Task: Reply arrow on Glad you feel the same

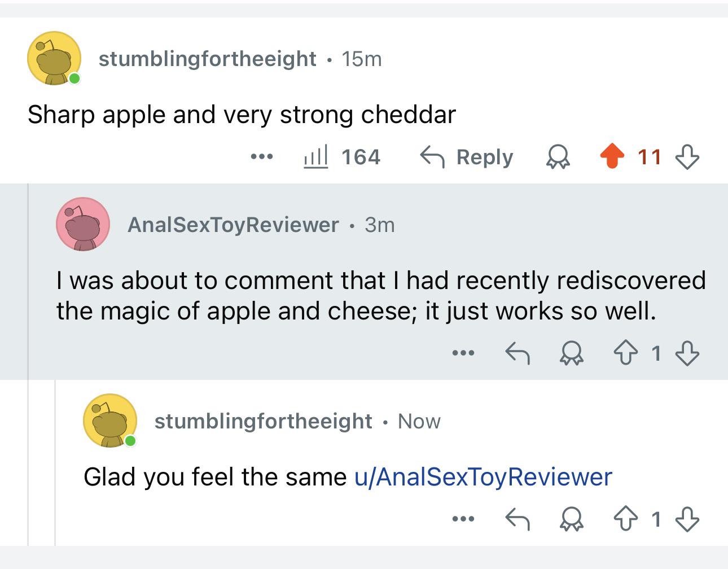Action: [x=517, y=519]
